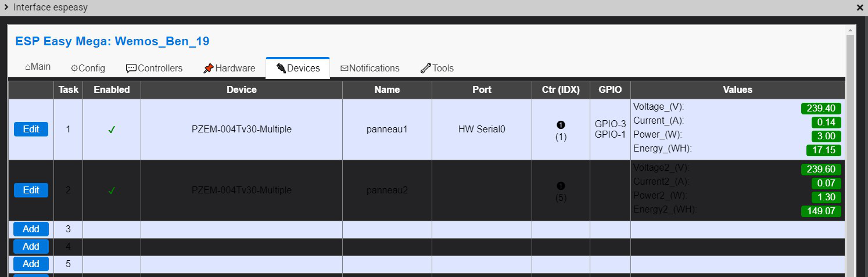
Task: Click the Device column header
Action: click(242, 90)
